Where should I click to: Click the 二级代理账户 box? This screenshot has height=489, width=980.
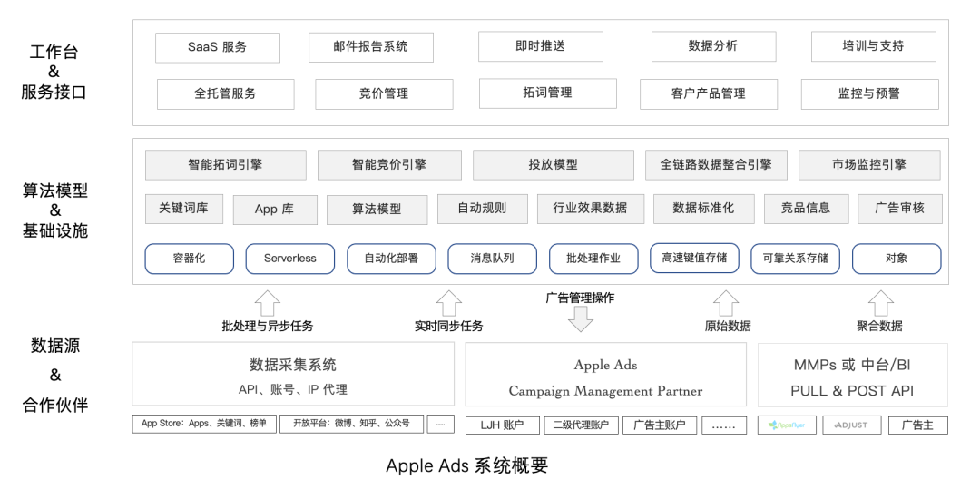582,425
